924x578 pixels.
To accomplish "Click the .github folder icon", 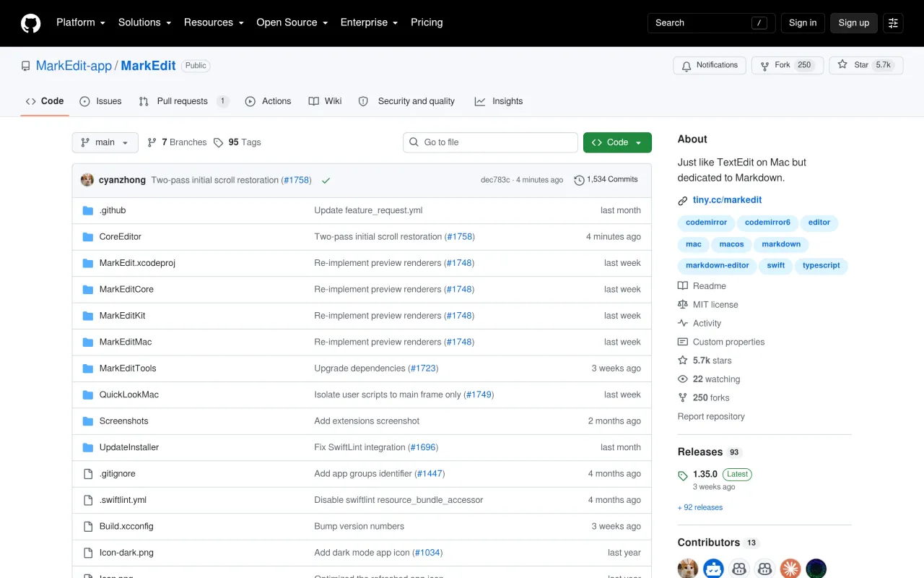I will tap(88, 210).
